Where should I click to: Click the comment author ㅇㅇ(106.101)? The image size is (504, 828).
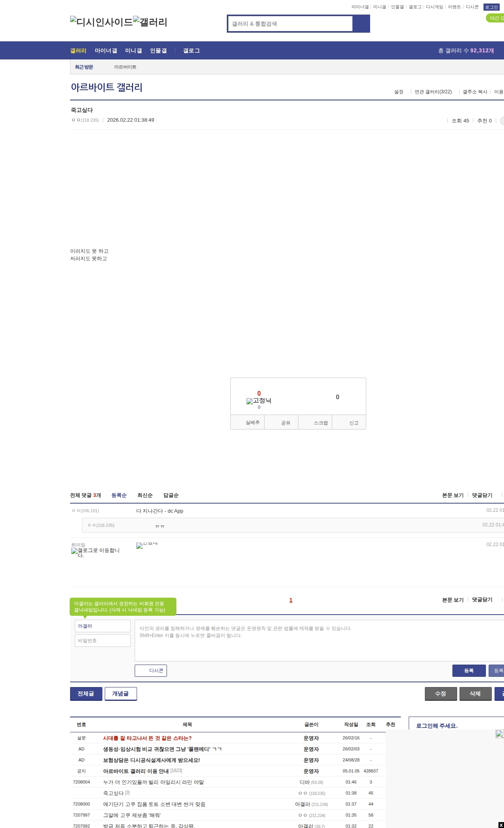85,511
